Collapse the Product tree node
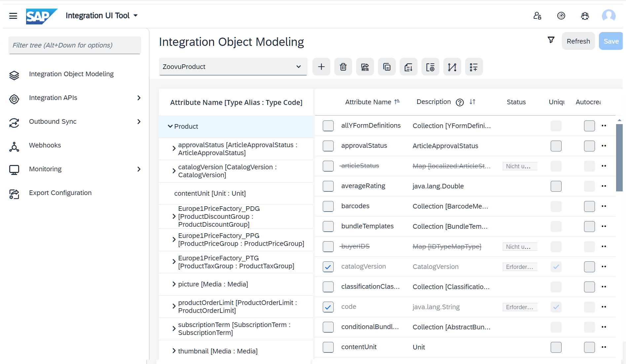This screenshot has height=364, width=626. [170, 126]
